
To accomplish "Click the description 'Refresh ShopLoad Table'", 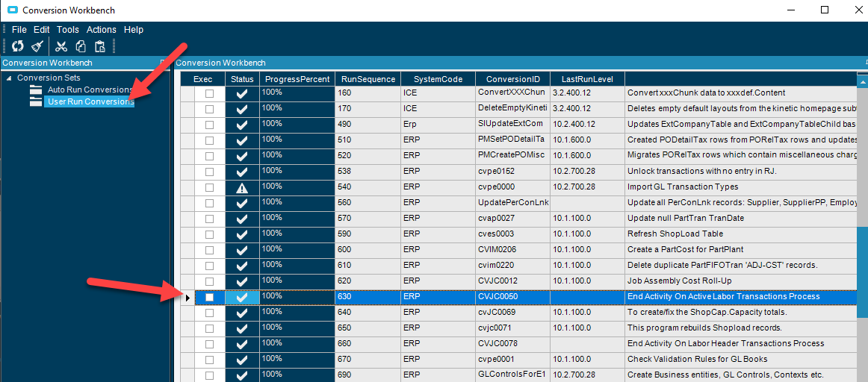I will tap(675, 234).
